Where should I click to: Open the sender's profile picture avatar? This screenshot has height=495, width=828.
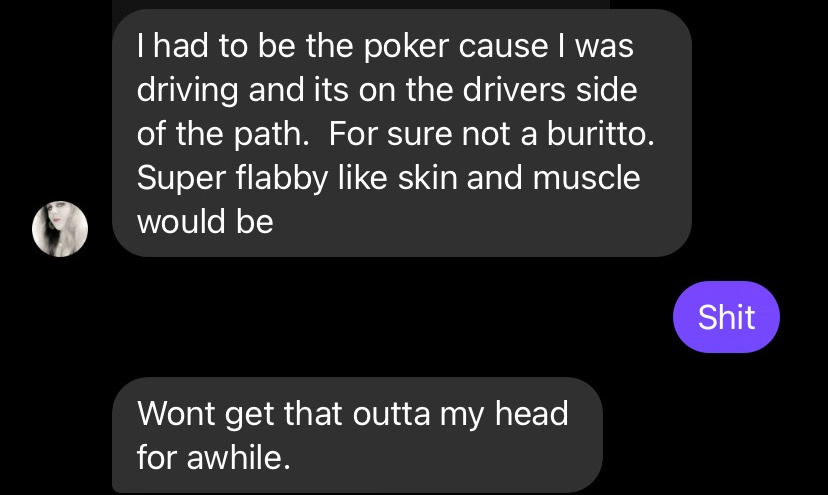tap(60, 229)
